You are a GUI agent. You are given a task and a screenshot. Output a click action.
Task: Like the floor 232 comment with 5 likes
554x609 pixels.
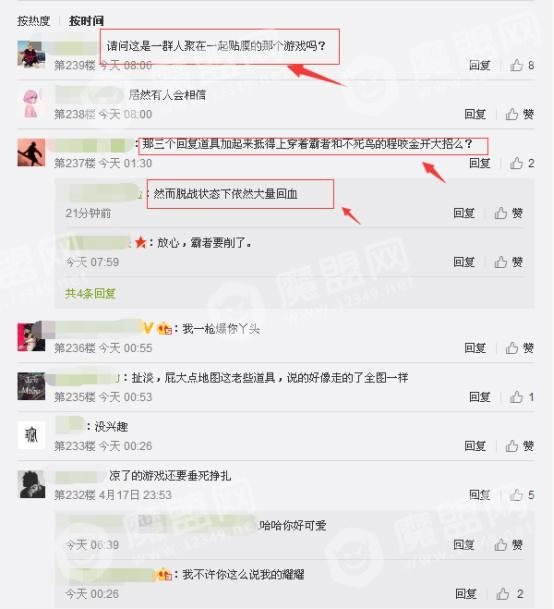coord(522,495)
